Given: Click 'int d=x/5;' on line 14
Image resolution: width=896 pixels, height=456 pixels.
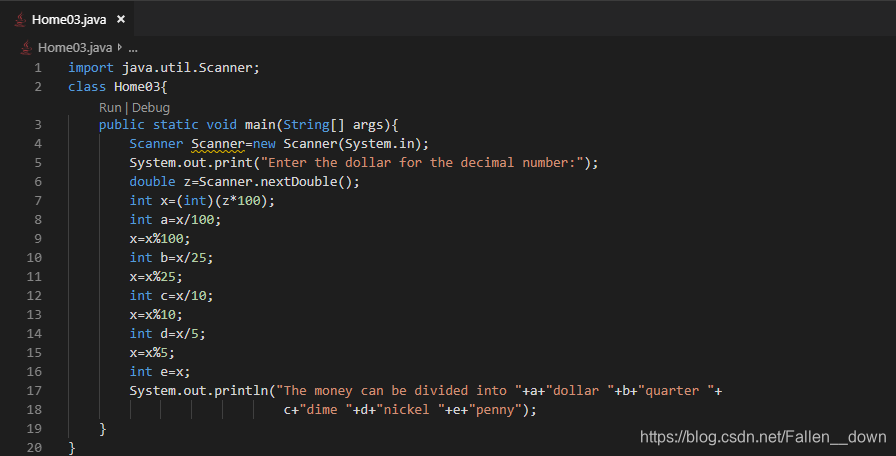Looking at the screenshot, I should point(167,334).
